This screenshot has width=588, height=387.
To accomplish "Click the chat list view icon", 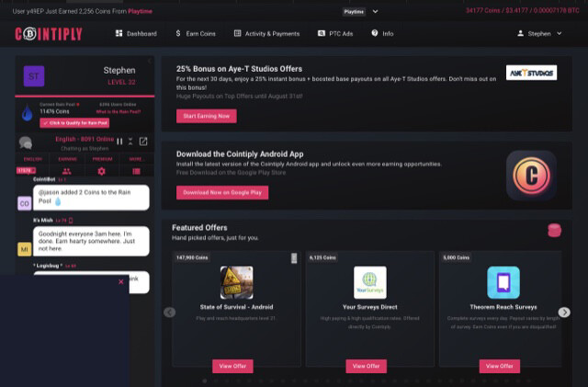I will pos(137,171).
